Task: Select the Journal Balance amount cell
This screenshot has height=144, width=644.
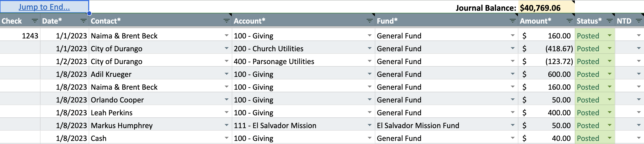Action: pos(546,8)
